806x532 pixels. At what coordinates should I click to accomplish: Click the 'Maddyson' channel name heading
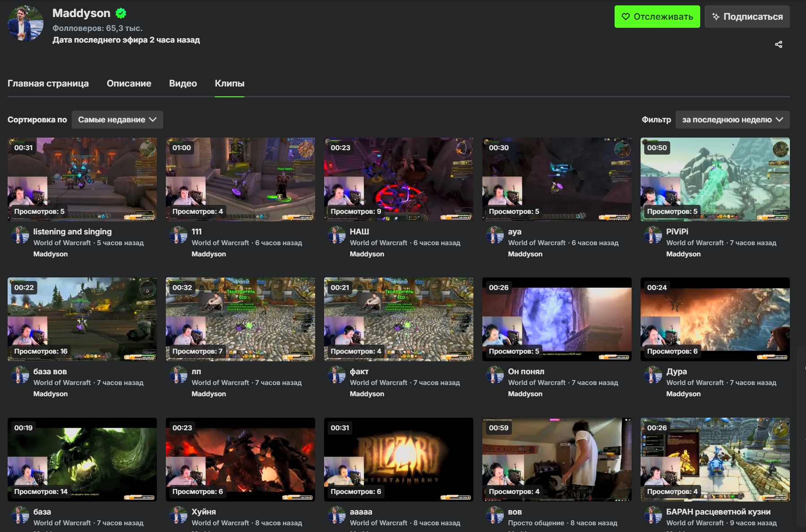tap(81, 13)
